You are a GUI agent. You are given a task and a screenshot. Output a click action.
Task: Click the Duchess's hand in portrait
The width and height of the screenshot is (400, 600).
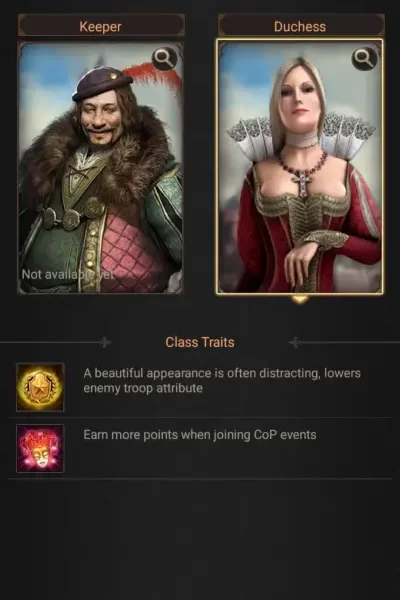[x=302, y=262]
